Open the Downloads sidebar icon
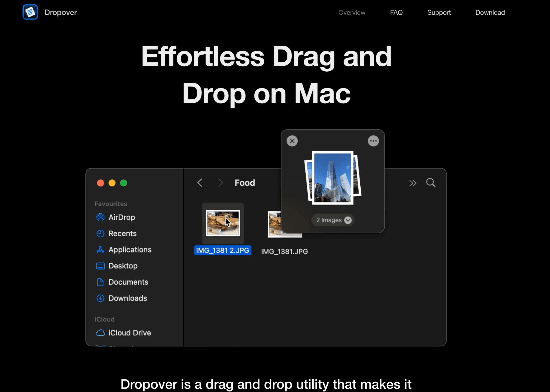The height and width of the screenshot is (392, 550). (100, 298)
